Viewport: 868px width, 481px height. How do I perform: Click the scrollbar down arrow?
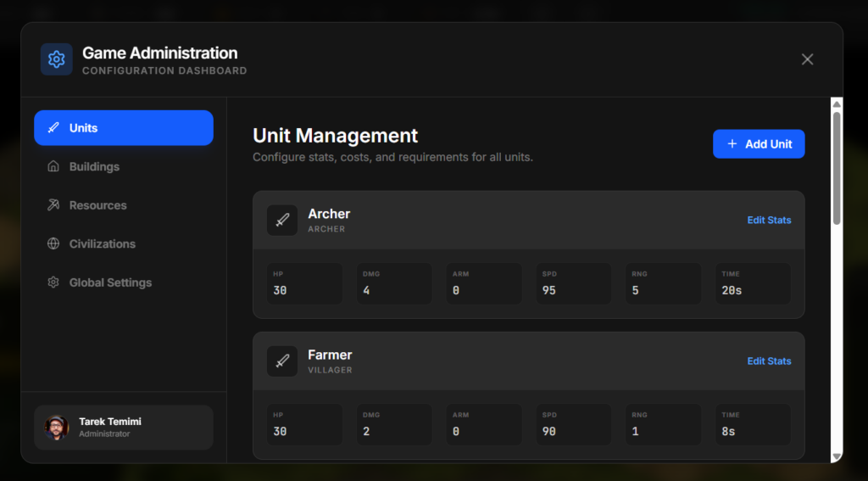[837, 456]
